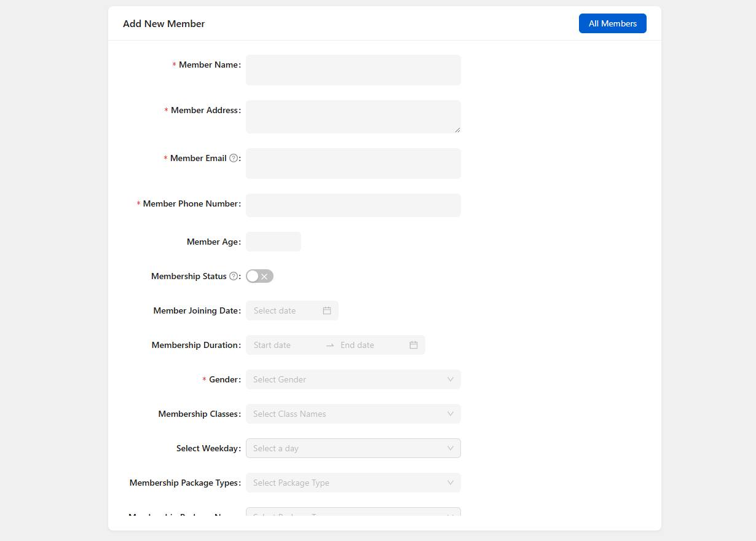Click the Member Joining Date label
Viewport: 756px width, 541px height.
pyautogui.click(x=196, y=310)
